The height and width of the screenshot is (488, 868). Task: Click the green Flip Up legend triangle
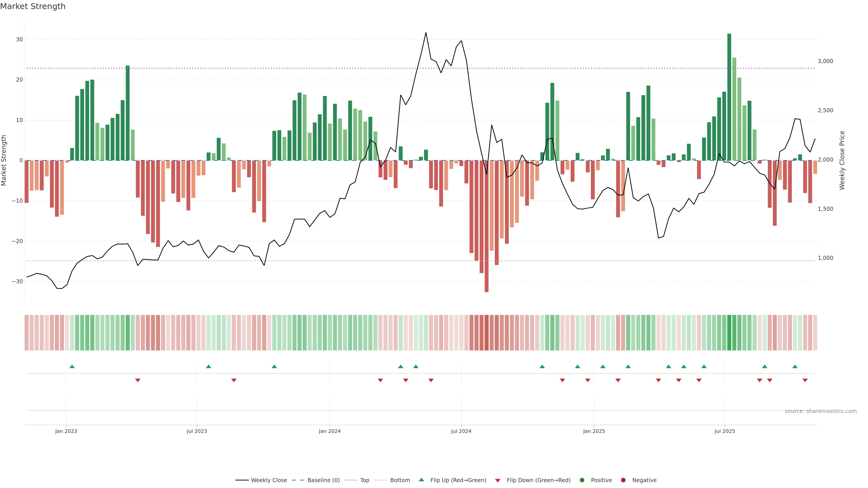[x=421, y=480]
